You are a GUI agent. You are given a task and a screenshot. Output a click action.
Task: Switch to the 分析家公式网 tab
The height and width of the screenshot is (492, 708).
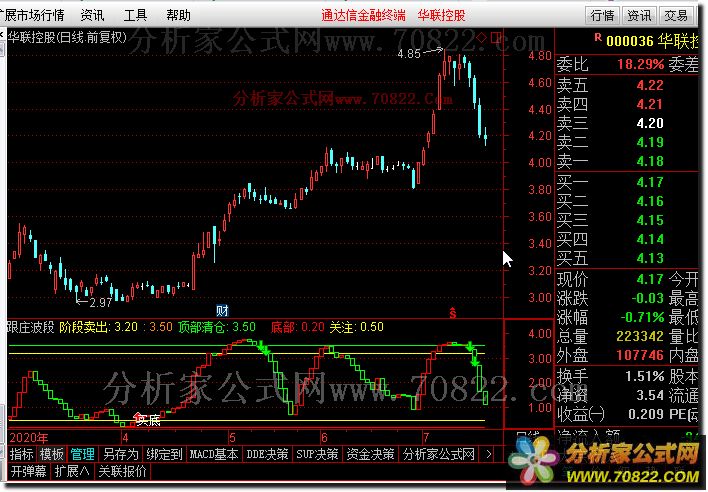[x=439, y=454]
